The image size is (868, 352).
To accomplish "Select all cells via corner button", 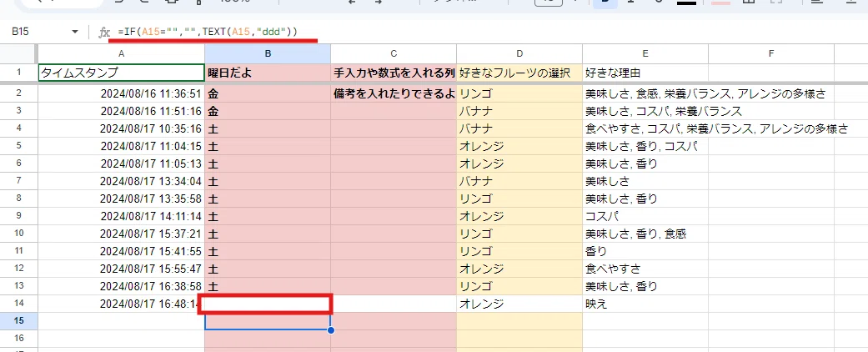I will pos(19,53).
